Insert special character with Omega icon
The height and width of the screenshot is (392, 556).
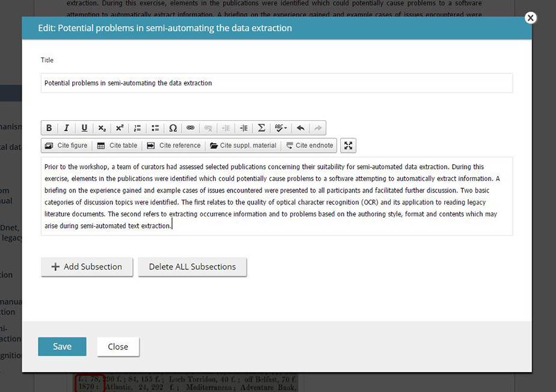tap(173, 128)
